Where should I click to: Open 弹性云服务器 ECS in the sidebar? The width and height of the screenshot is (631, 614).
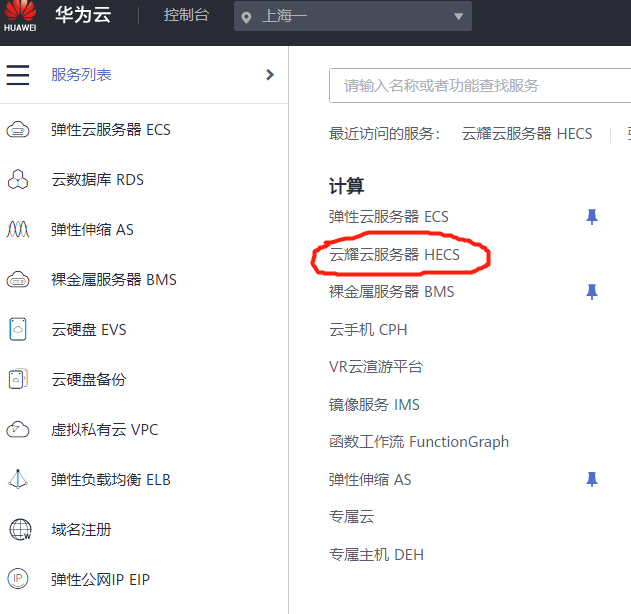(x=111, y=130)
